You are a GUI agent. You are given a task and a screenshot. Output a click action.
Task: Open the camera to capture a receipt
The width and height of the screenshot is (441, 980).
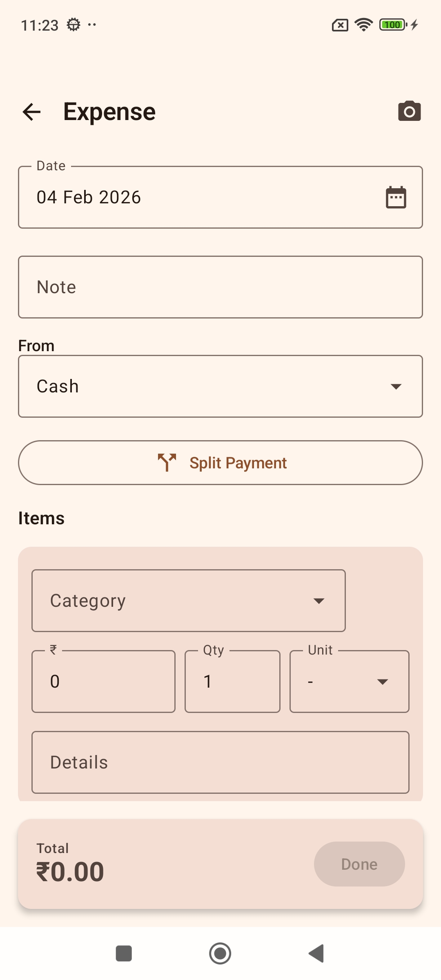(410, 111)
